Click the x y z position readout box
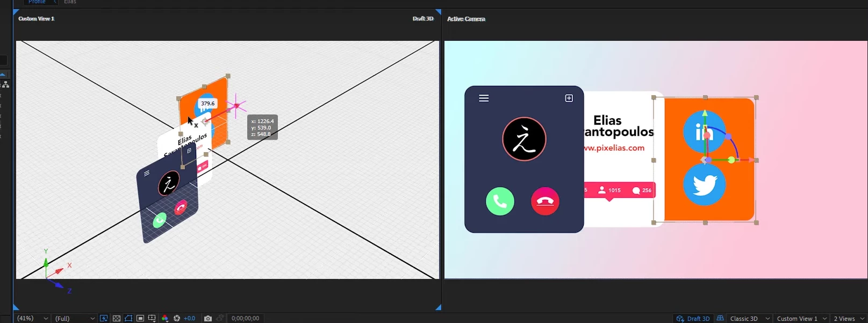Screen dimensions: 868x323 [x=262, y=127]
